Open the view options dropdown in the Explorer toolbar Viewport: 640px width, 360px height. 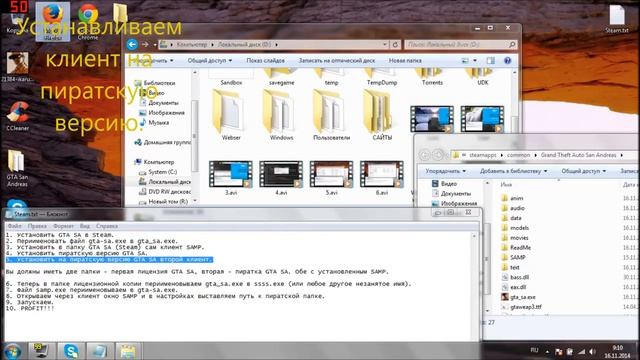click(475, 60)
